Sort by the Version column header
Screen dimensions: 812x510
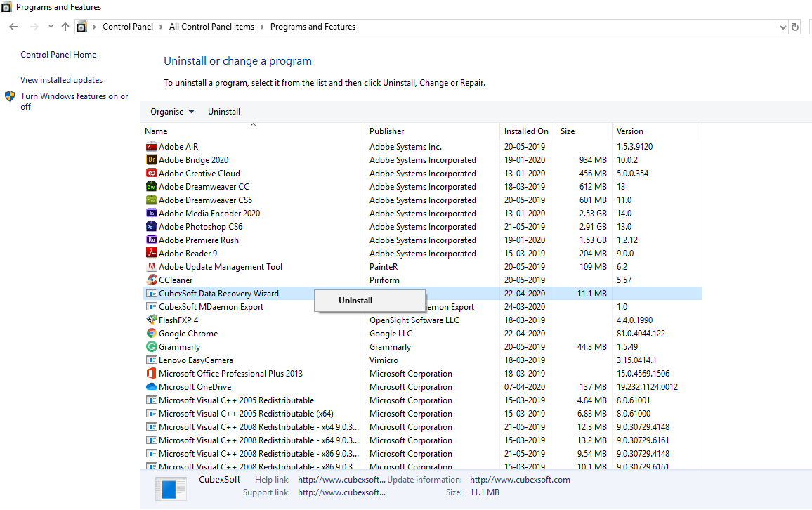(629, 131)
